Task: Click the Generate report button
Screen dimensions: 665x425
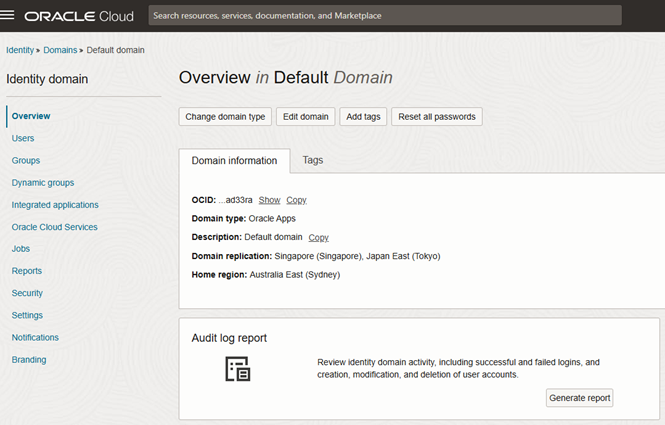Action: (x=579, y=398)
